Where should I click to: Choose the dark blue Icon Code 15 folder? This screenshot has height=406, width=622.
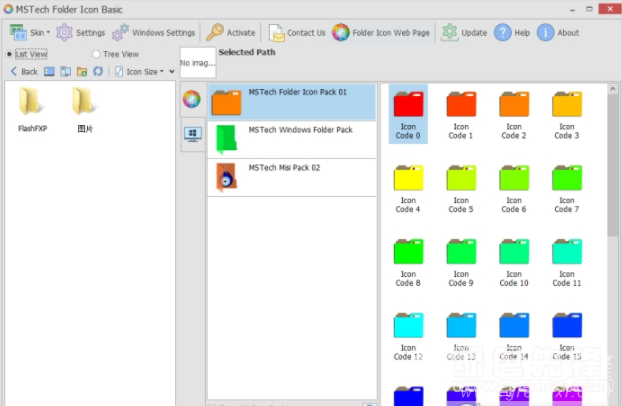point(567,337)
